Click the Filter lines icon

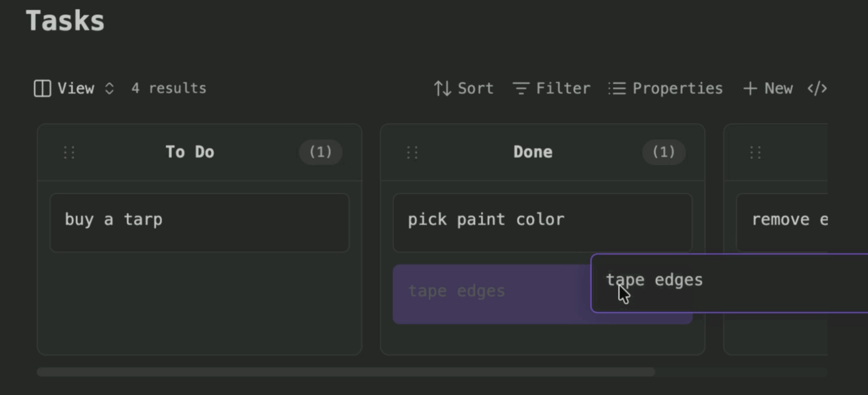tap(521, 89)
